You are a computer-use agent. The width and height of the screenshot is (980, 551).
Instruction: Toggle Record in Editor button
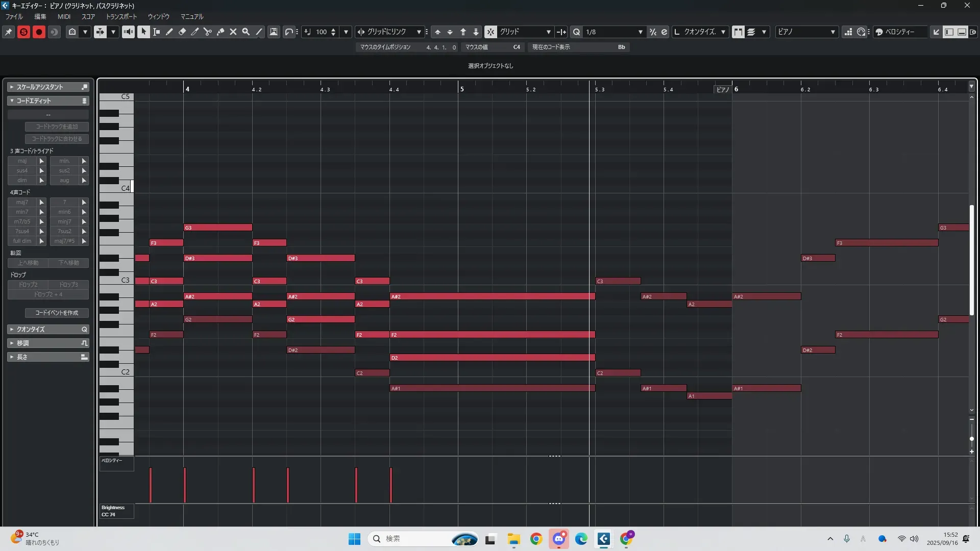click(39, 32)
